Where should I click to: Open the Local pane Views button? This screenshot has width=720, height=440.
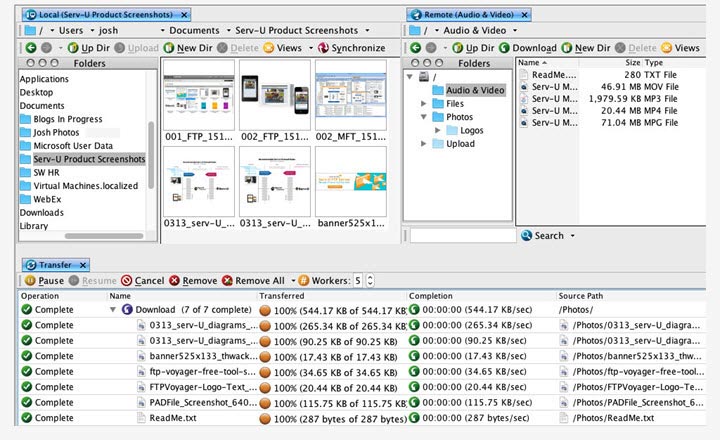click(282, 48)
